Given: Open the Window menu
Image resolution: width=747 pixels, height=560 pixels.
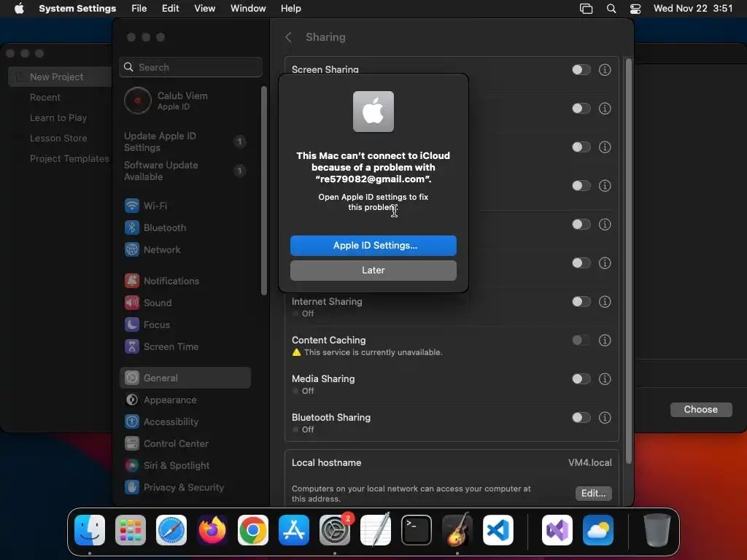Looking at the screenshot, I should pos(248,9).
